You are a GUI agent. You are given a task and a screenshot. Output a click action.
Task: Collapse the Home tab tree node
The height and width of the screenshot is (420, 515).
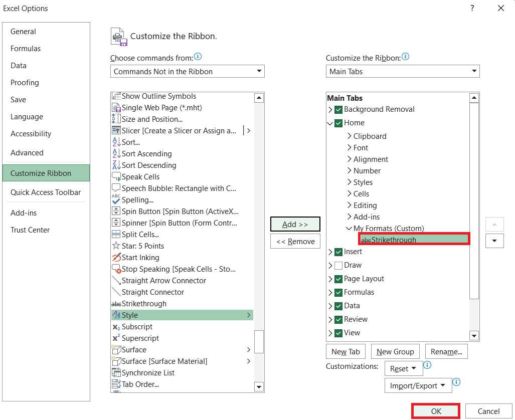tap(330, 123)
